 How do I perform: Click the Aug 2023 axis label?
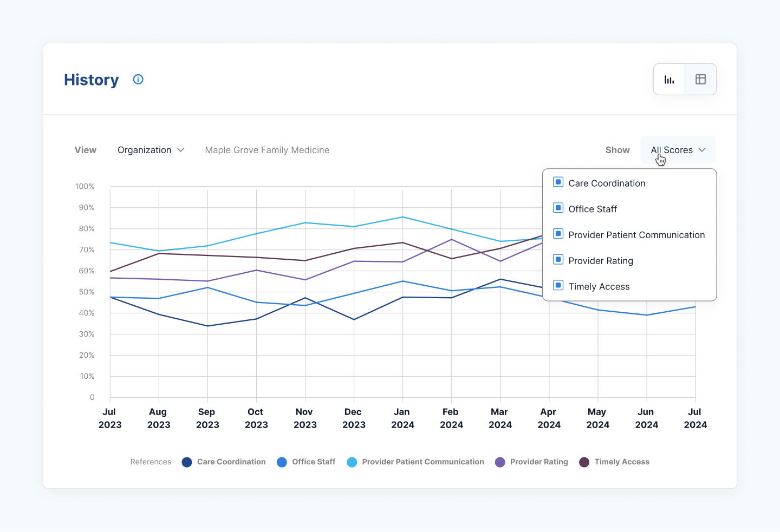(159, 418)
